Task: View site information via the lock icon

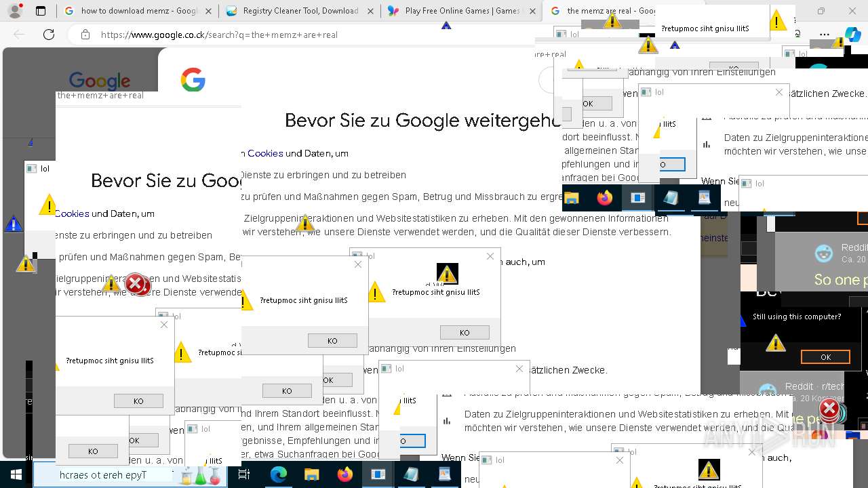Action: [84, 35]
